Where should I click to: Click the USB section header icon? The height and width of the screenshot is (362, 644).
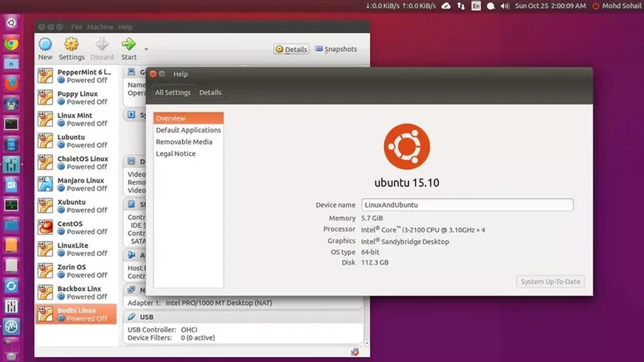[131, 317]
